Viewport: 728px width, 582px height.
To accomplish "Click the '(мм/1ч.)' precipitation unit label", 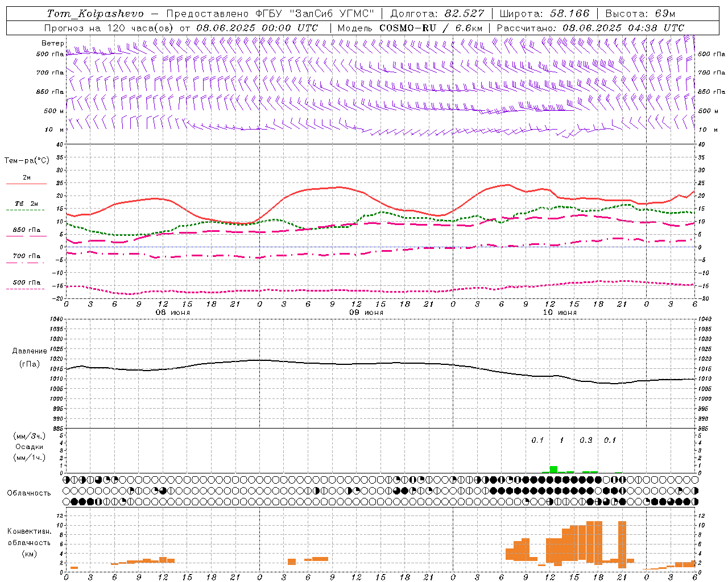I will click(x=30, y=458).
